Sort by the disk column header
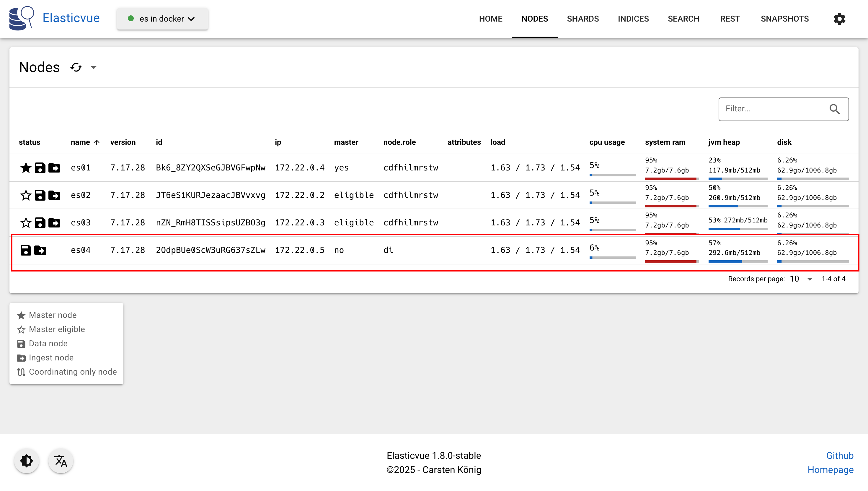868x491 pixels. click(x=784, y=142)
